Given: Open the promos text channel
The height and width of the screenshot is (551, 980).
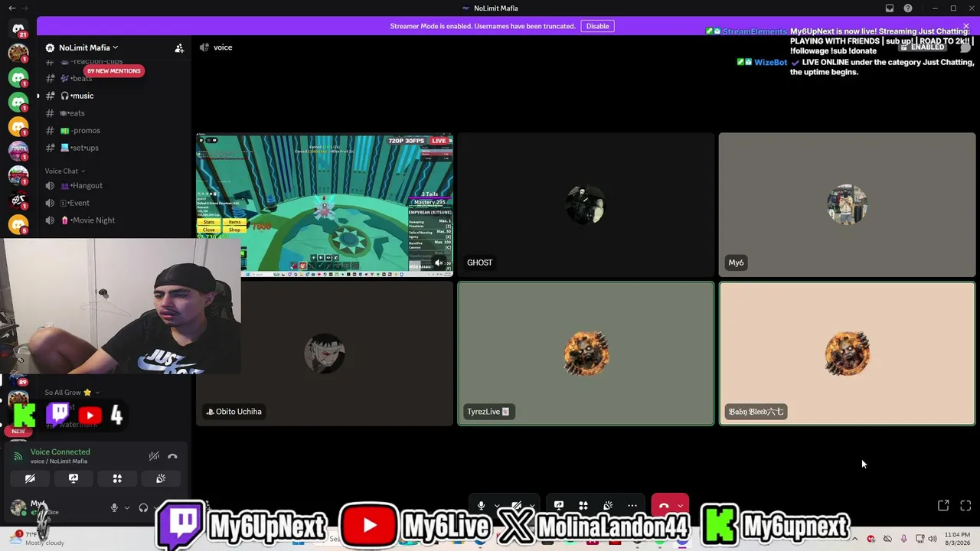Looking at the screenshot, I should click(113, 131).
